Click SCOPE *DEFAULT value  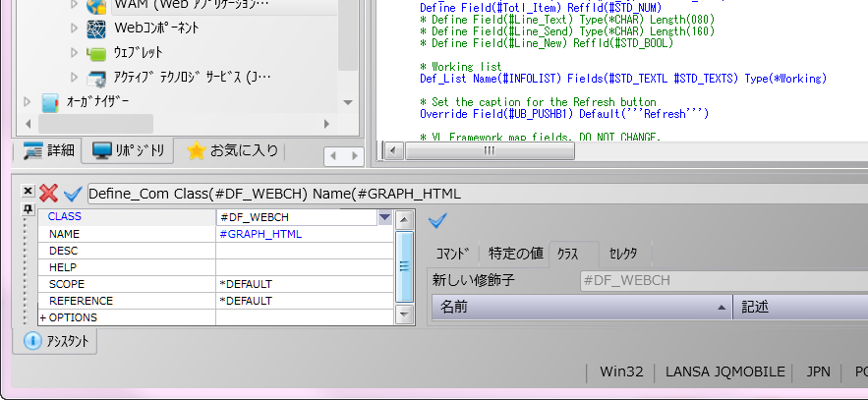246,284
